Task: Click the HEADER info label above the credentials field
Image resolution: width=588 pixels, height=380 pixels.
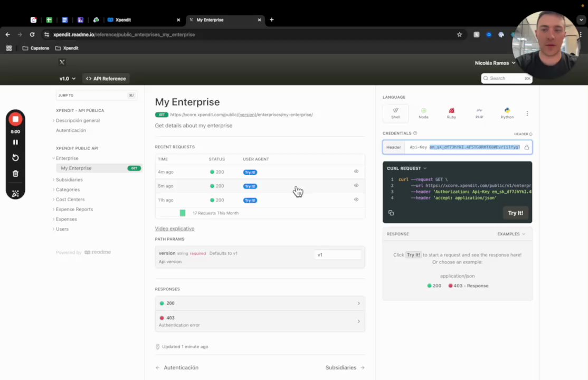Action: point(523,134)
